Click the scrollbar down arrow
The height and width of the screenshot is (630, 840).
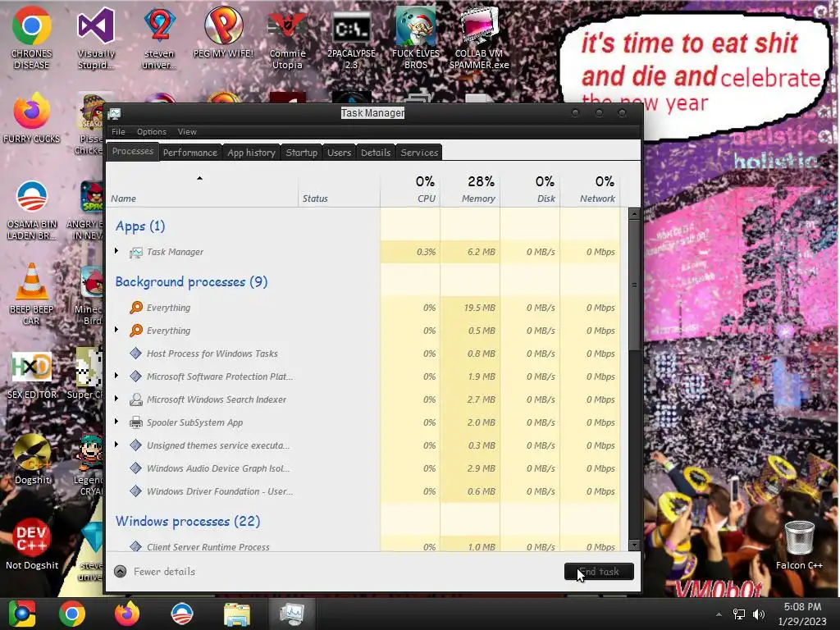(x=634, y=546)
